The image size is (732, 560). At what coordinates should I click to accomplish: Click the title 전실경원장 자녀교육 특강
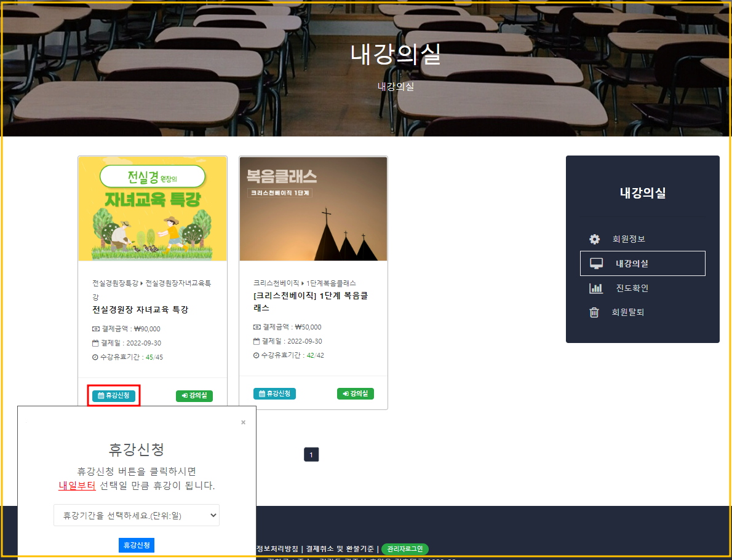pos(140,309)
